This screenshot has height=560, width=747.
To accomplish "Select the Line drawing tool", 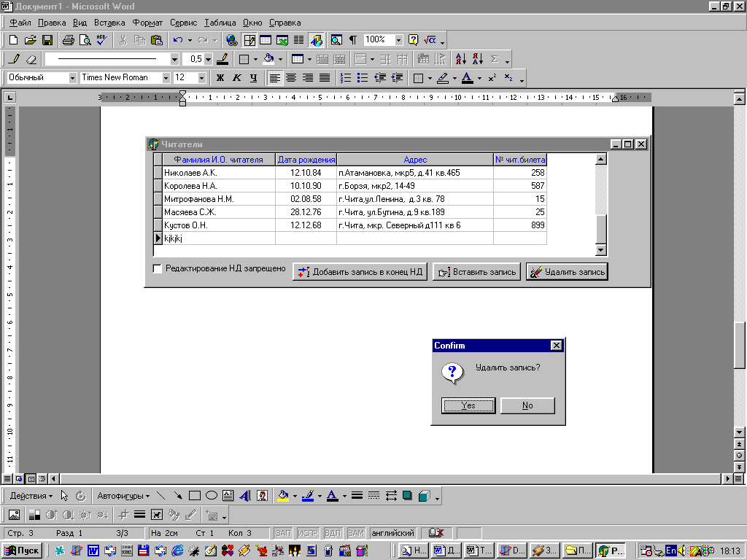I will (161, 496).
